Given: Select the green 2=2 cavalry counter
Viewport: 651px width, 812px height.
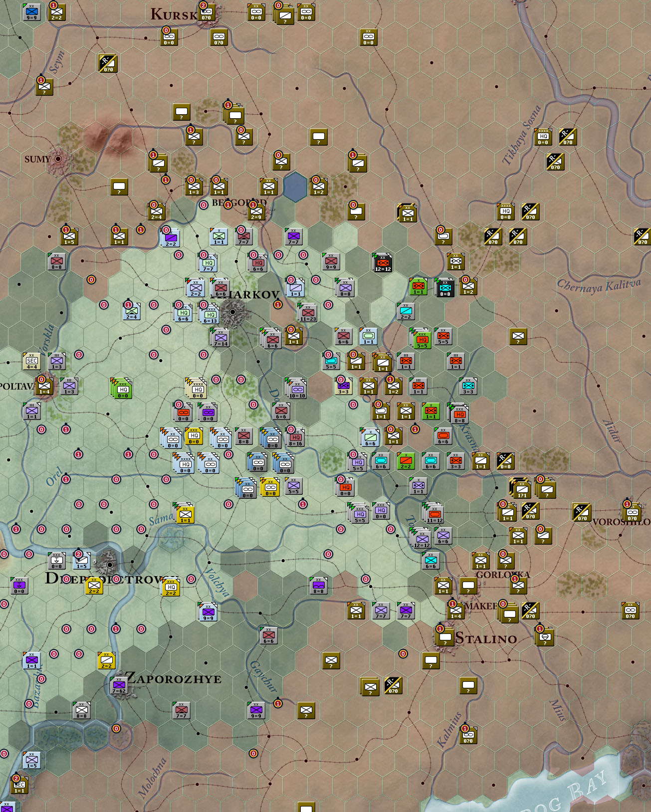Looking at the screenshot, I should (x=406, y=460).
